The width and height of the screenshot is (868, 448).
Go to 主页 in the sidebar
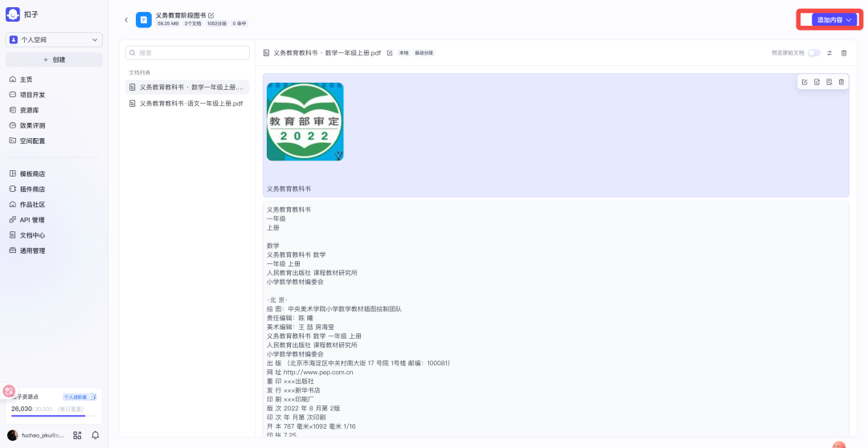27,79
